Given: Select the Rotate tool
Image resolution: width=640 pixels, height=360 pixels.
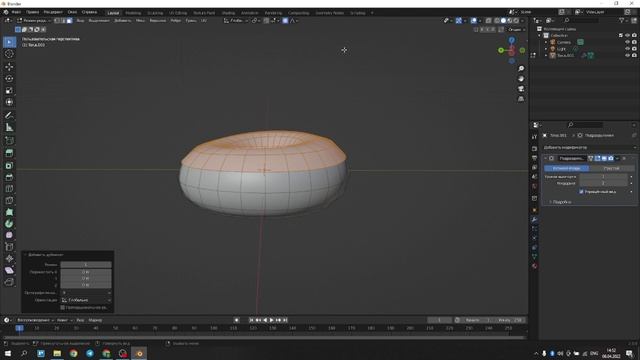Looking at the screenshot, I should [9, 78].
